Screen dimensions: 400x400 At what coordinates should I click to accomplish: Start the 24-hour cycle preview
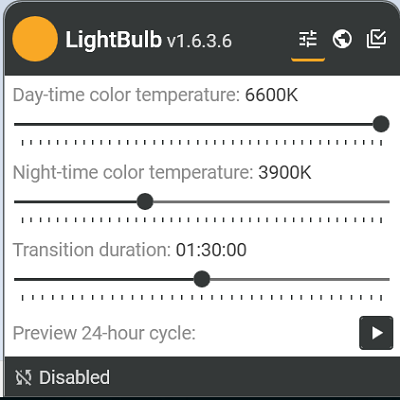(376, 333)
